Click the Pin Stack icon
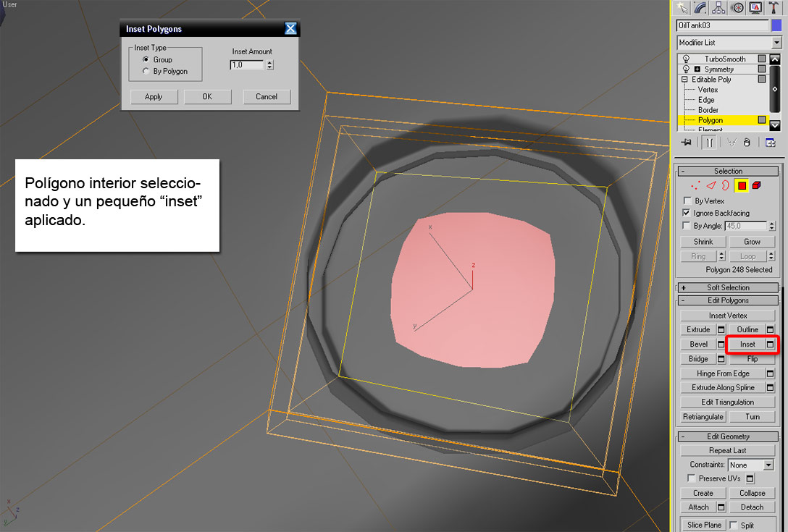This screenshot has height=532, width=788. 686,143
